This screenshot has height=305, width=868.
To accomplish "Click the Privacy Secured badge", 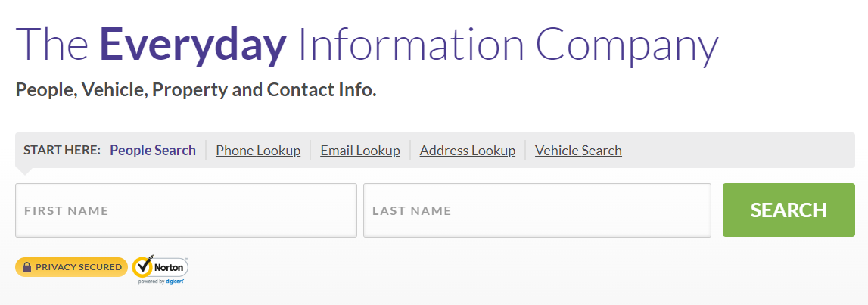I will pos(71,267).
